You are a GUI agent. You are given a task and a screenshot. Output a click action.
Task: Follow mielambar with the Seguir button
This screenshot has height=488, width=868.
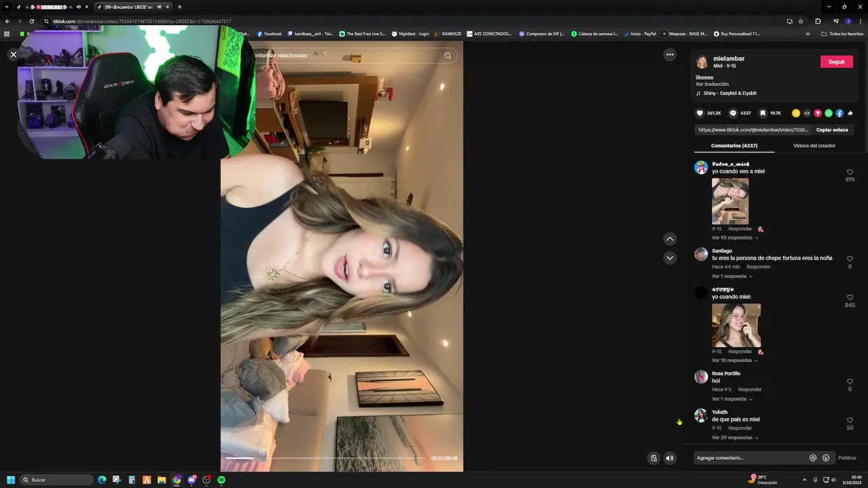point(837,62)
